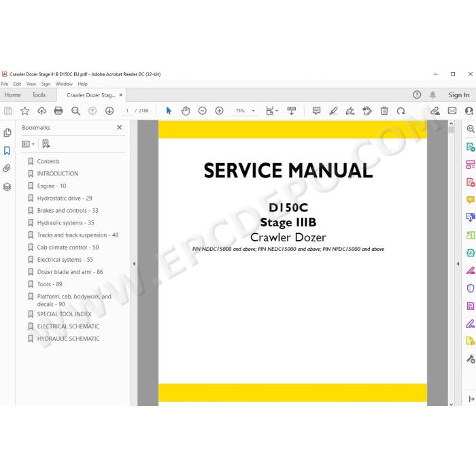Open More Tools wrench icon in right pane
Viewport: 476px width, 476px height.
click(x=471, y=359)
